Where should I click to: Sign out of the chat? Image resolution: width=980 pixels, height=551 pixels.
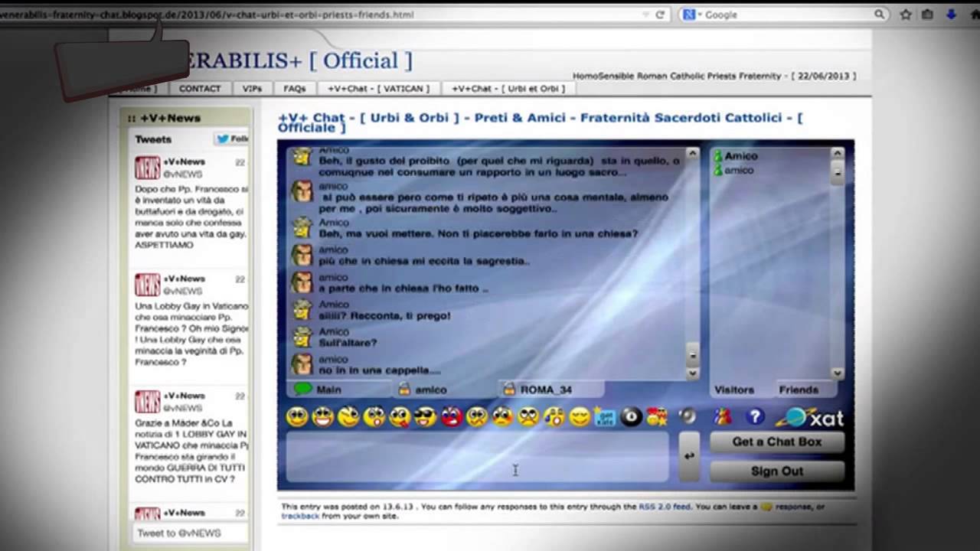click(x=777, y=471)
